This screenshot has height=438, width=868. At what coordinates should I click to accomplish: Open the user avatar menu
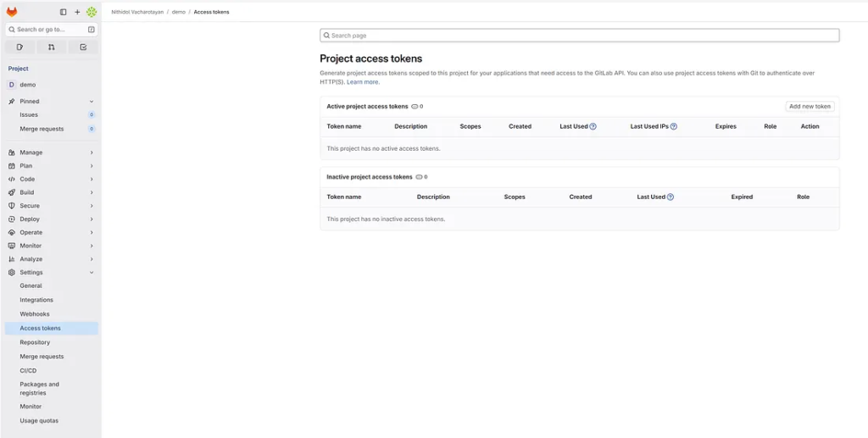[92, 12]
